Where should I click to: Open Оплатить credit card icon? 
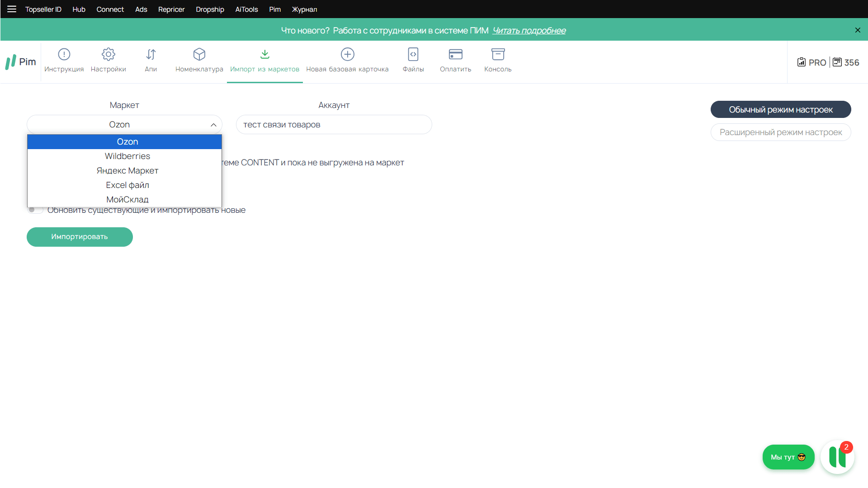(x=456, y=54)
